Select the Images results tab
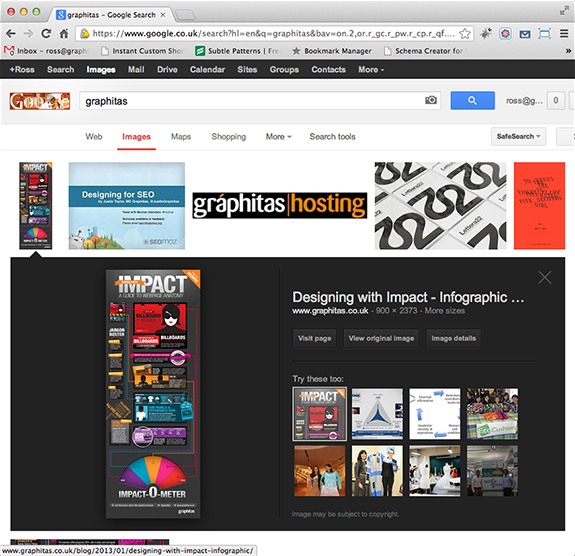 click(136, 136)
